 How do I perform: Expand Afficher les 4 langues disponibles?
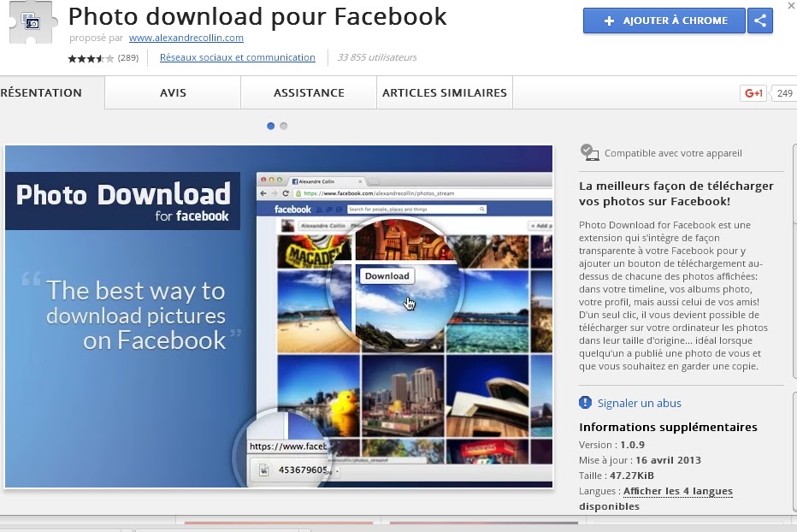point(656,499)
